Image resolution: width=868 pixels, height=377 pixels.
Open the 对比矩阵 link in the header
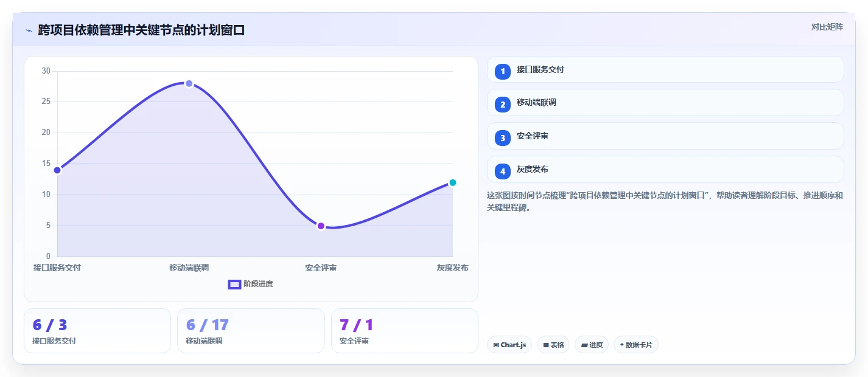point(827,27)
